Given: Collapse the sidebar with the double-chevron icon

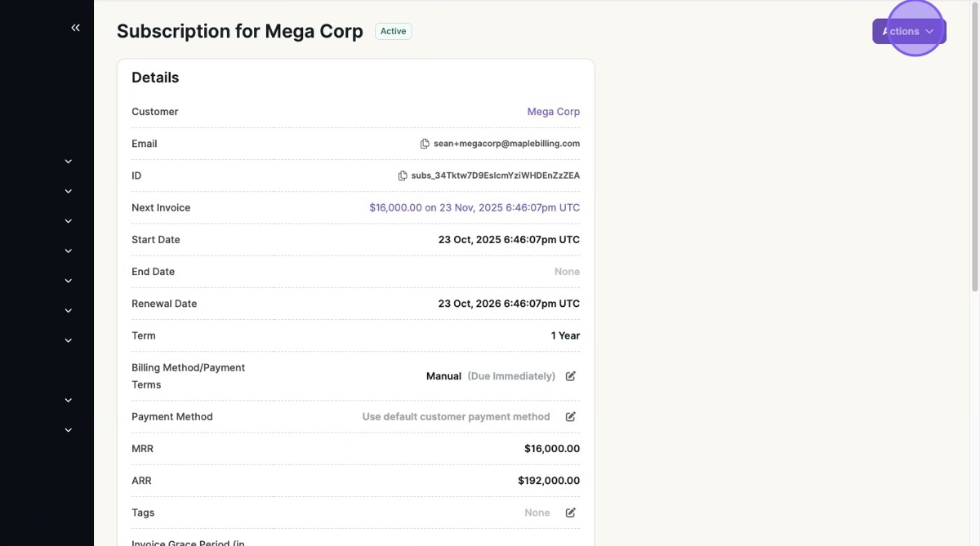Looking at the screenshot, I should point(75,28).
